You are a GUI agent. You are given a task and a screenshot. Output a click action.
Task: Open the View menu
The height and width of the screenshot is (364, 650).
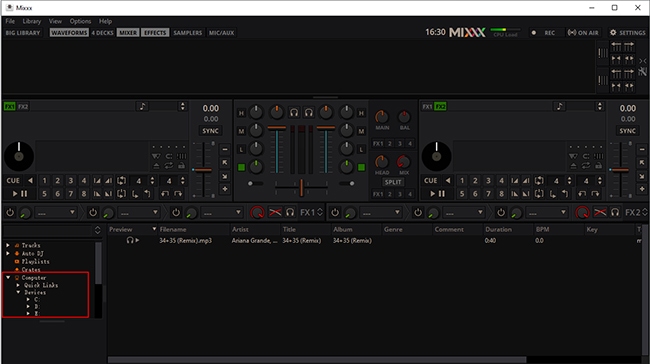tap(55, 21)
